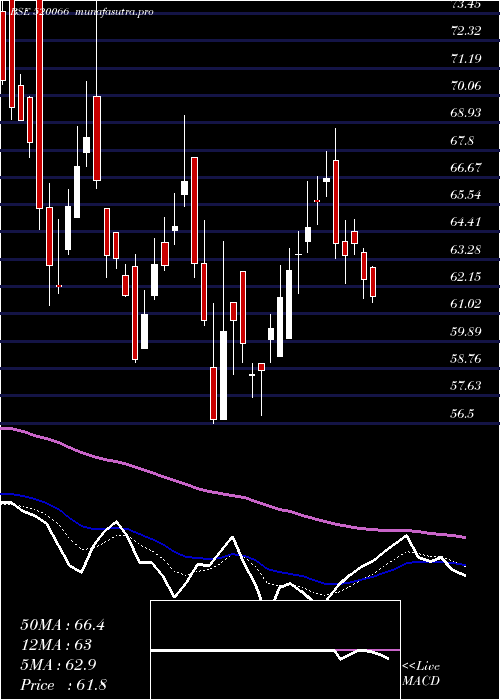This screenshot has height=700, width=500.
Task: Click the 5MA : 62.9 readout
Action: point(60,665)
